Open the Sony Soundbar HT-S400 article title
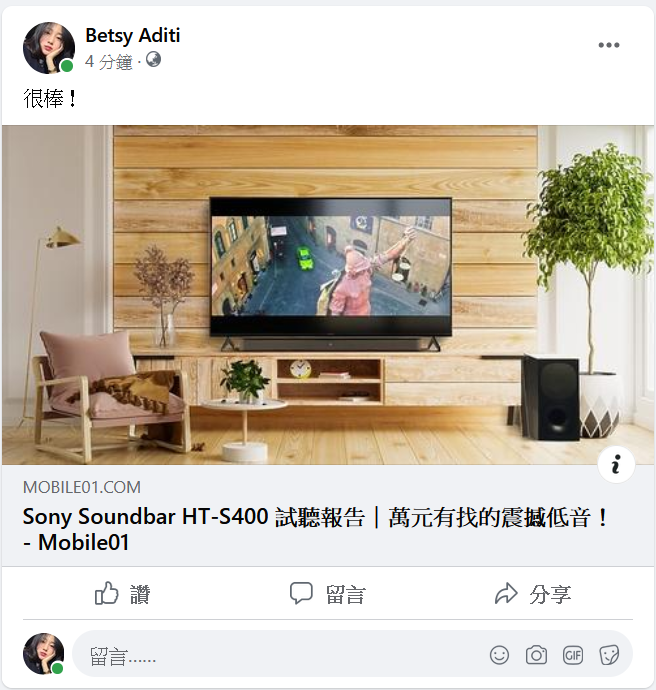This screenshot has height=690, width=656. click(x=315, y=529)
